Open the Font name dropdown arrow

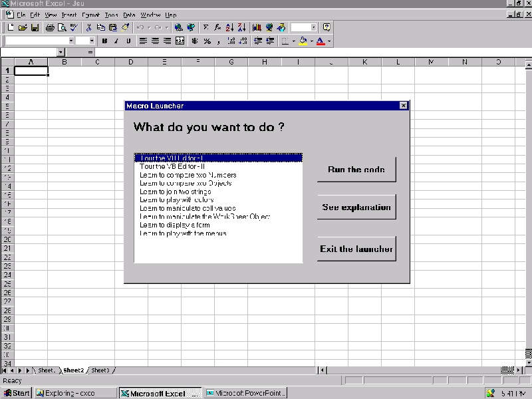click(x=71, y=41)
